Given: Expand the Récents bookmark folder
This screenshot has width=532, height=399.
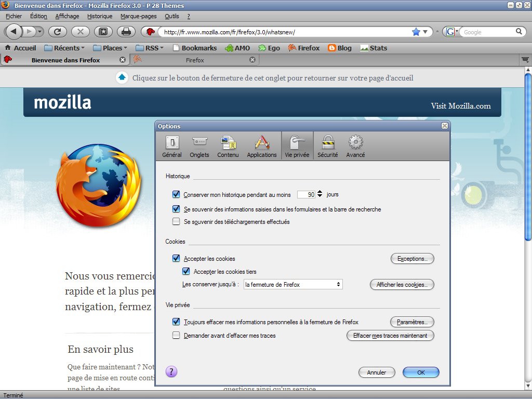Looking at the screenshot, I should point(64,48).
